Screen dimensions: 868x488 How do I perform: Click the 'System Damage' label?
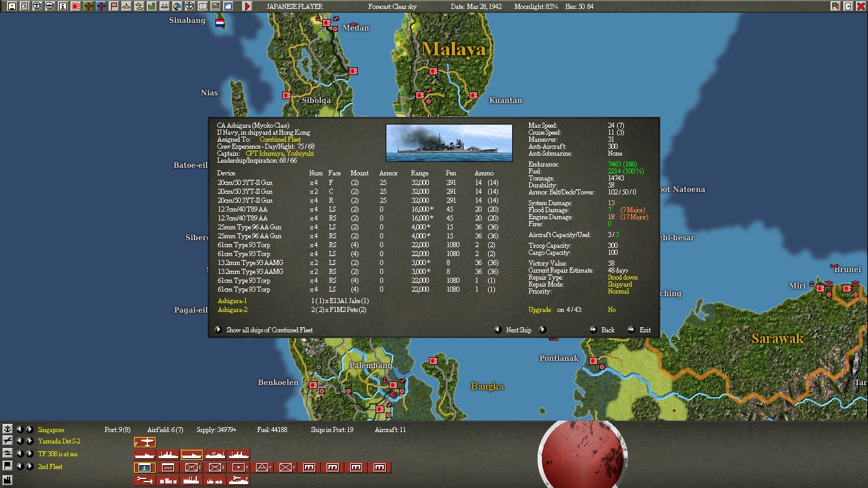[550, 203]
